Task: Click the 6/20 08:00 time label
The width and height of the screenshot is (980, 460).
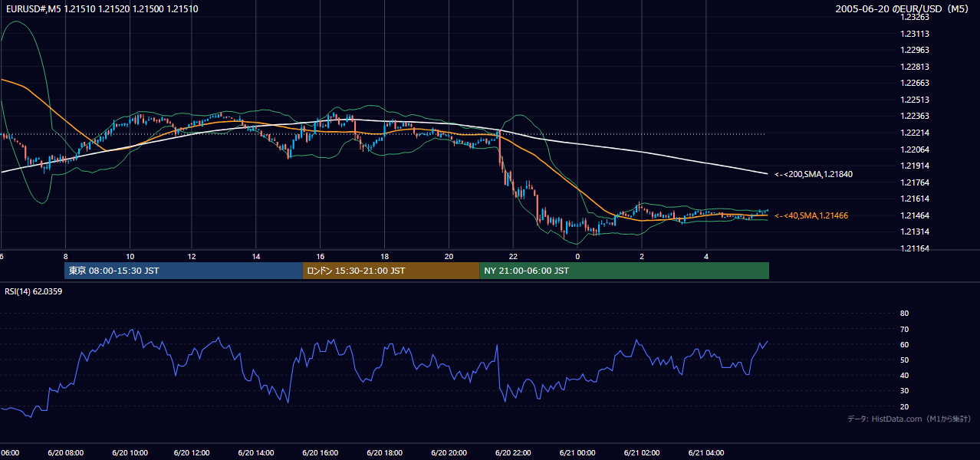Action: click(x=65, y=453)
